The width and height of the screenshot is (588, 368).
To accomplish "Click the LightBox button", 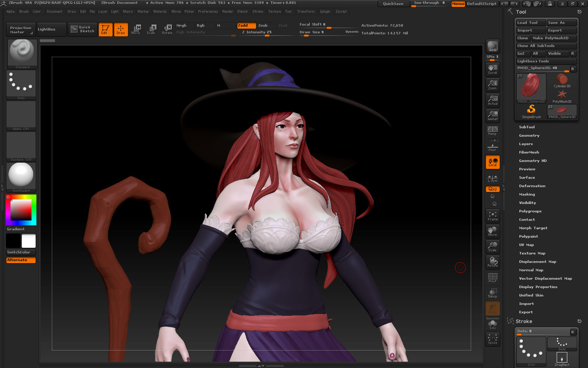I will click(51, 29).
